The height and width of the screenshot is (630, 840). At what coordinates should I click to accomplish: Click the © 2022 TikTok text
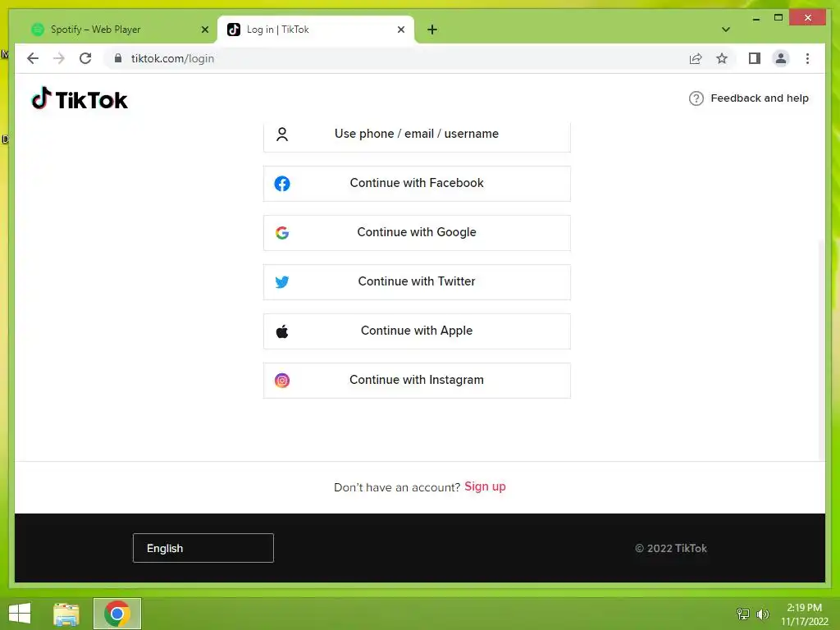coord(671,548)
